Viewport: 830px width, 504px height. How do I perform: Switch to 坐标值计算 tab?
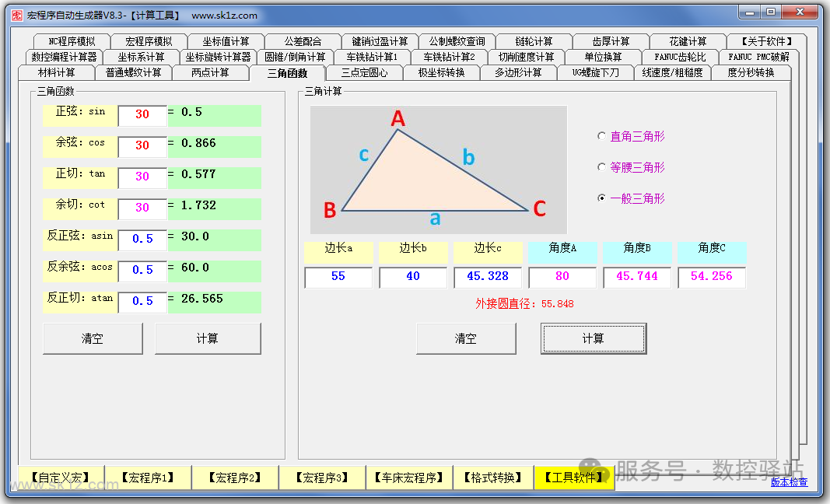point(226,41)
